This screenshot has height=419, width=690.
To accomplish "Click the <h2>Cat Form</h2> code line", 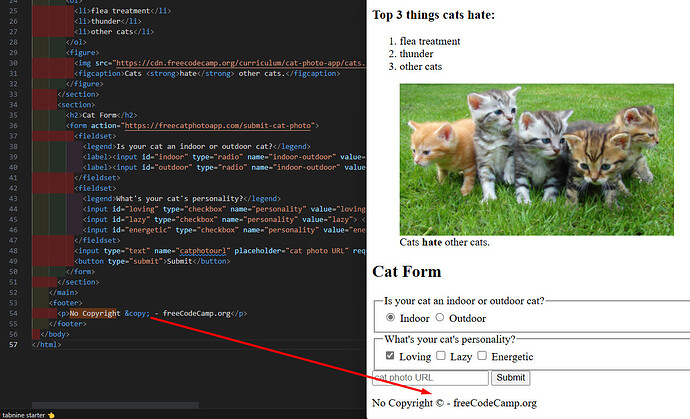I will (102, 115).
